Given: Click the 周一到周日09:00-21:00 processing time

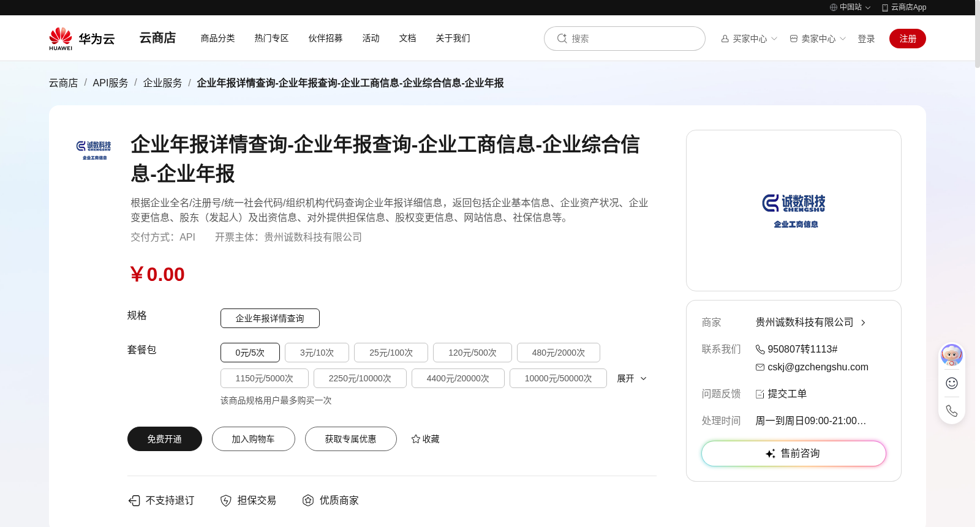Looking at the screenshot, I should click(x=811, y=421).
